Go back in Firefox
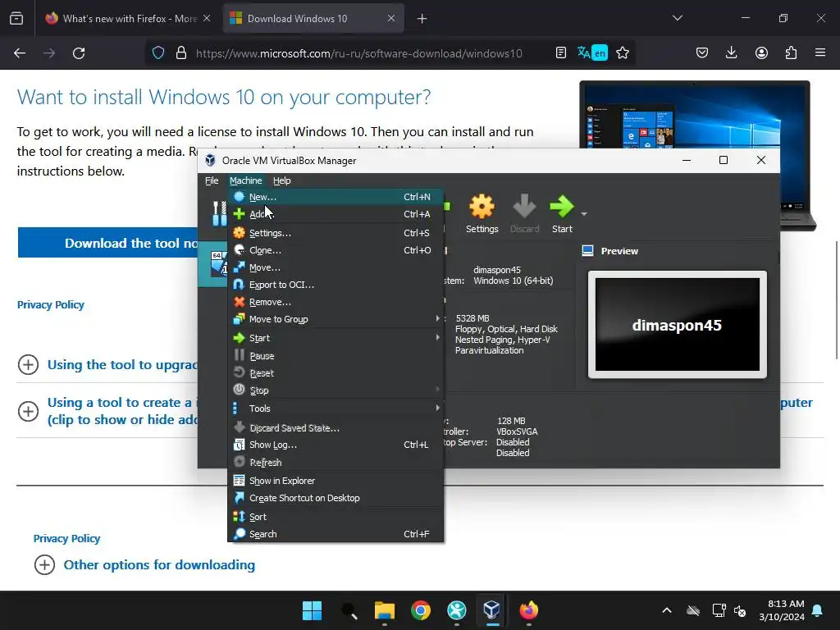840x630 pixels. (20, 53)
